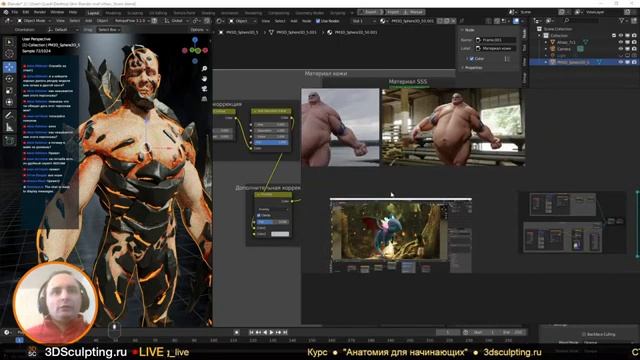Open node editor Object shader type dropdown
This screenshot has height=360, width=640.
tap(243, 20)
